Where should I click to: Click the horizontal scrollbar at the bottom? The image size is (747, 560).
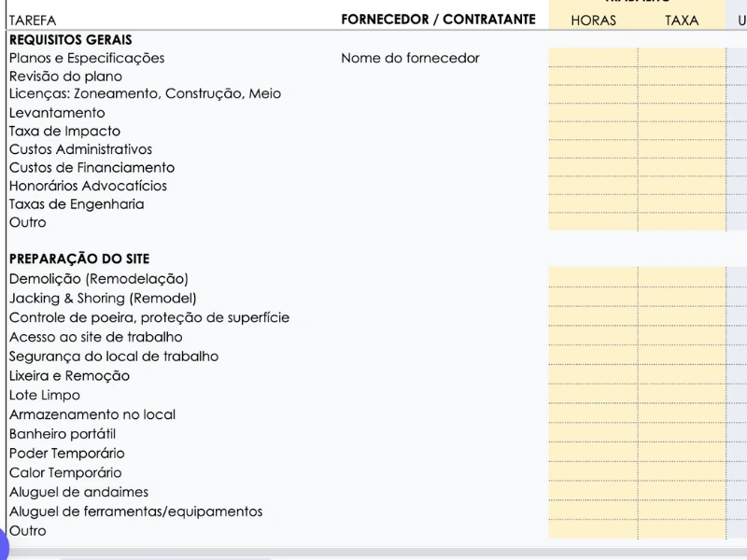[x=166, y=557]
